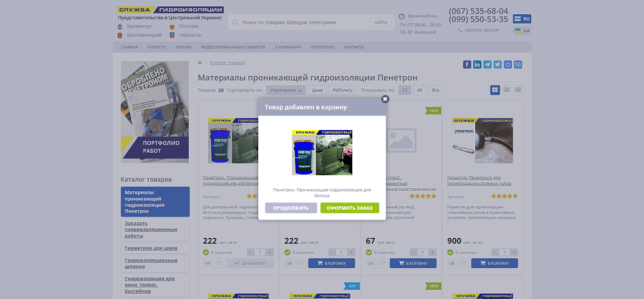Click the 'Оформить заказ' button
This screenshot has height=299, width=644.
[350, 208]
